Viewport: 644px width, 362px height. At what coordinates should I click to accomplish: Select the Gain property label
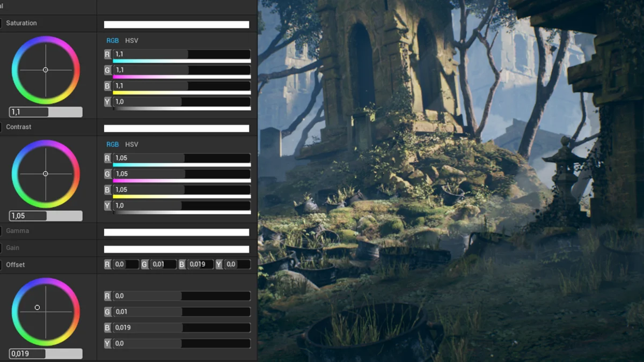tap(12, 248)
